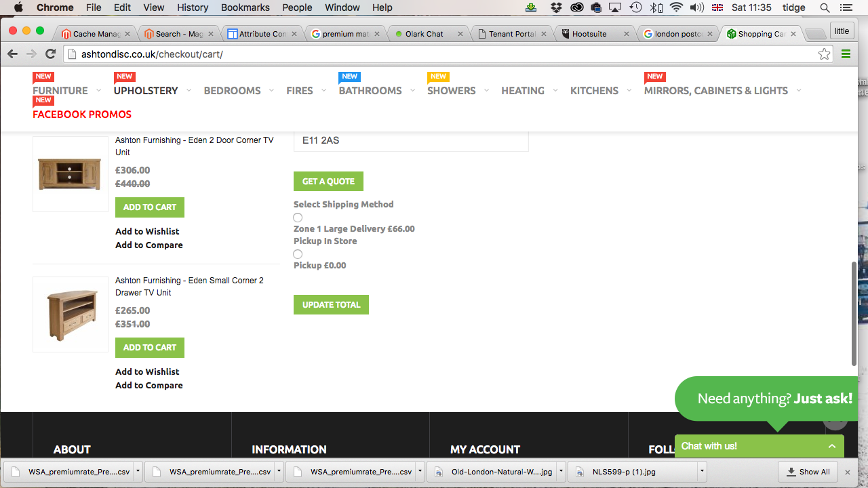
Task: Collapse the Chat with us widget
Action: pyautogui.click(x=831, y=446)
